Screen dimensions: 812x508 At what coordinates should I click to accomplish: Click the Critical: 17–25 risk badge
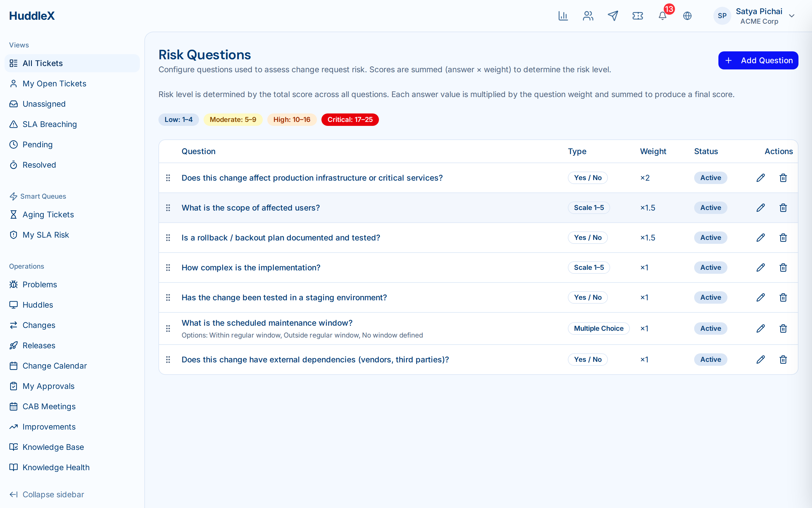click(x=350, y=120)
